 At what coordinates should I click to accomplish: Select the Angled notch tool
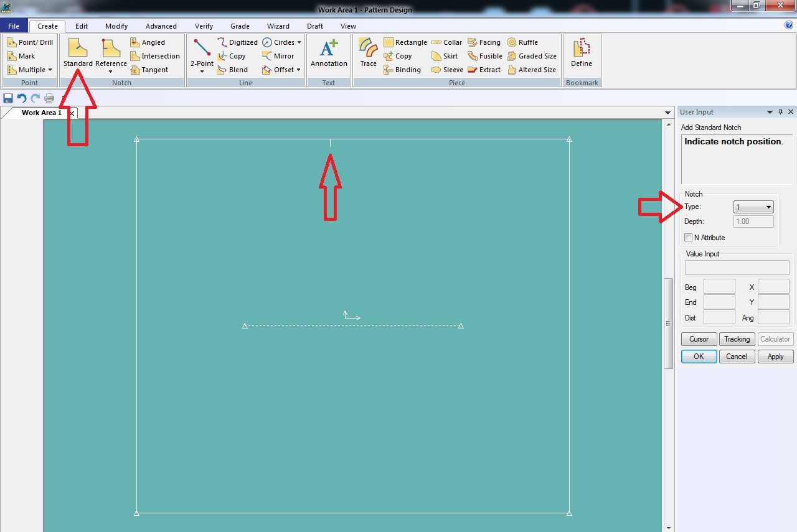tap(148, 42)
